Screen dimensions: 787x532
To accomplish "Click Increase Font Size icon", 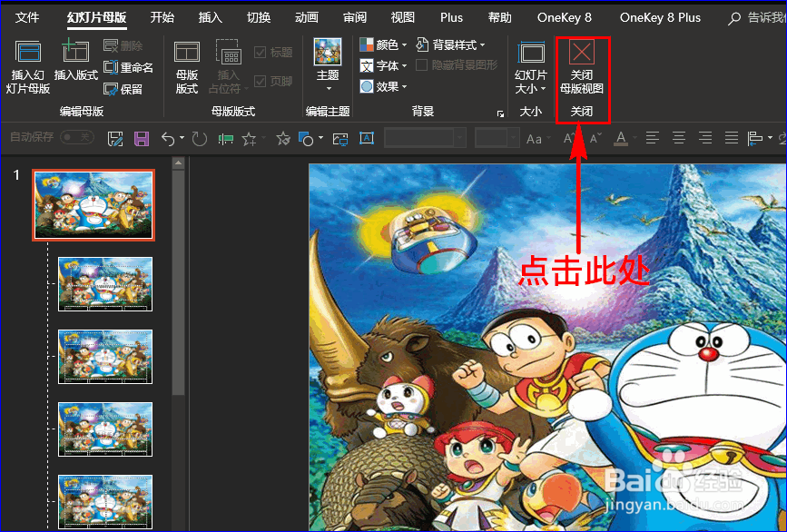I will (x=569, y=138).
